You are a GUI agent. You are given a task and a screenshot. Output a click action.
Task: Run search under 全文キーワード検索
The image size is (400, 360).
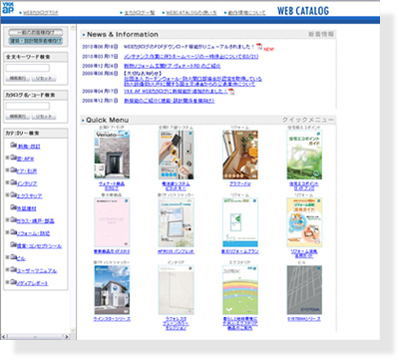click(18, 78)
